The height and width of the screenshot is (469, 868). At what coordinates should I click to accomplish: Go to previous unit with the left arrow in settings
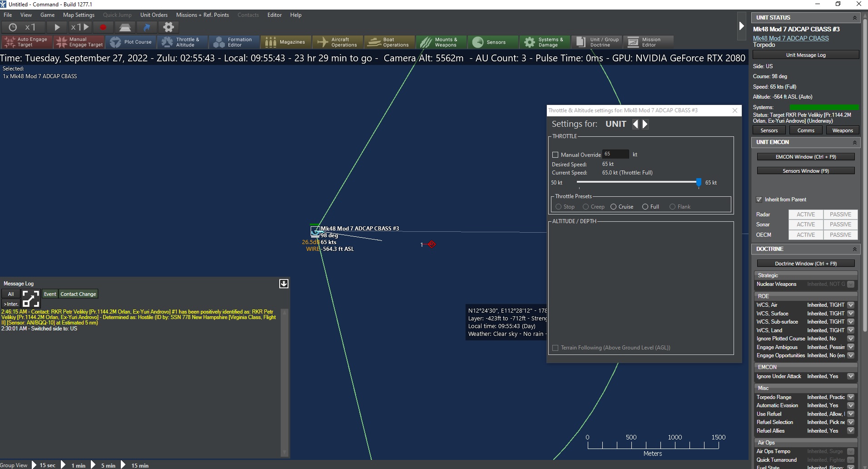(x=635, y=124)
